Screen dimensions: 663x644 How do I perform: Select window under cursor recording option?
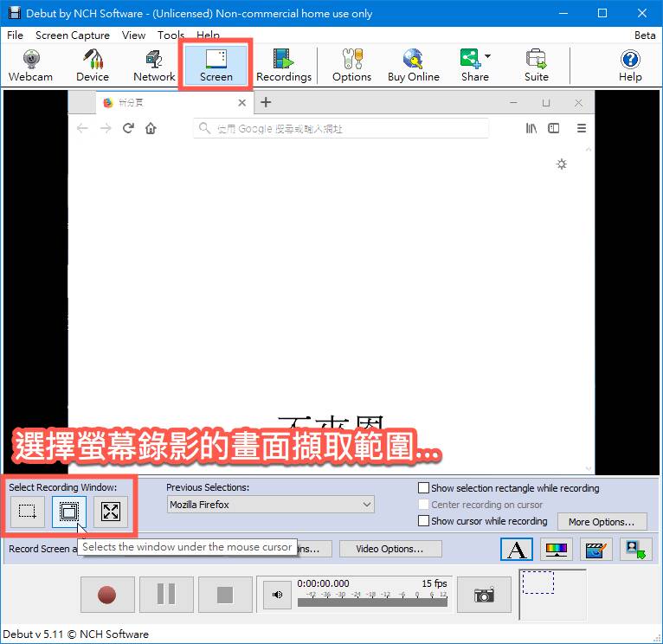pos(69,512)
